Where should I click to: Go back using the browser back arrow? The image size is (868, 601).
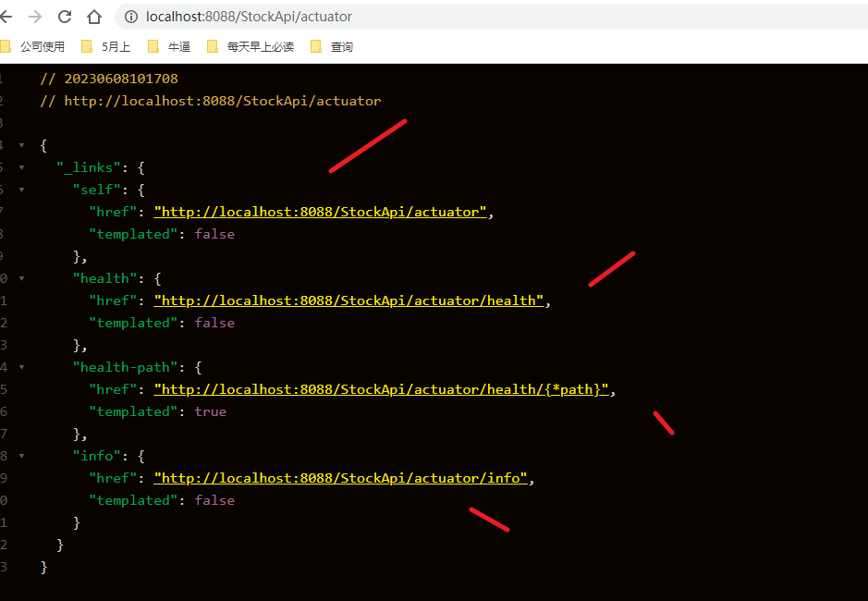pos(6,17)
